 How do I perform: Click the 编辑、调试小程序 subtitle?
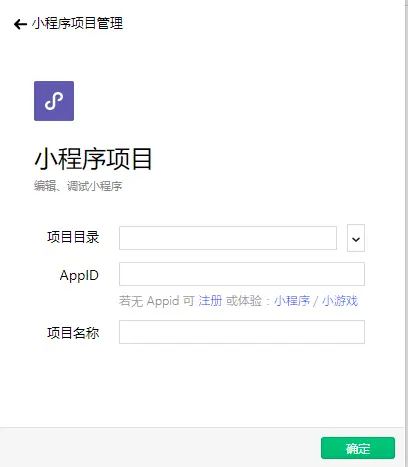click(78, 186)
